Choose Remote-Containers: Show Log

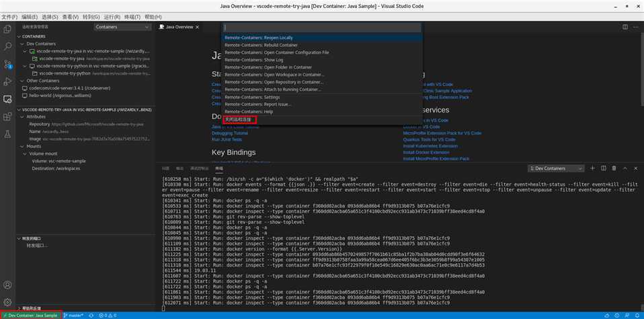coord(323,60)
